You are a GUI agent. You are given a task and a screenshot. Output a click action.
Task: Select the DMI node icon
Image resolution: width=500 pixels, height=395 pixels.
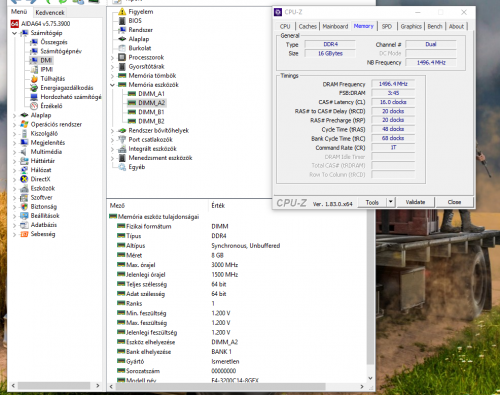pos(34,60)
